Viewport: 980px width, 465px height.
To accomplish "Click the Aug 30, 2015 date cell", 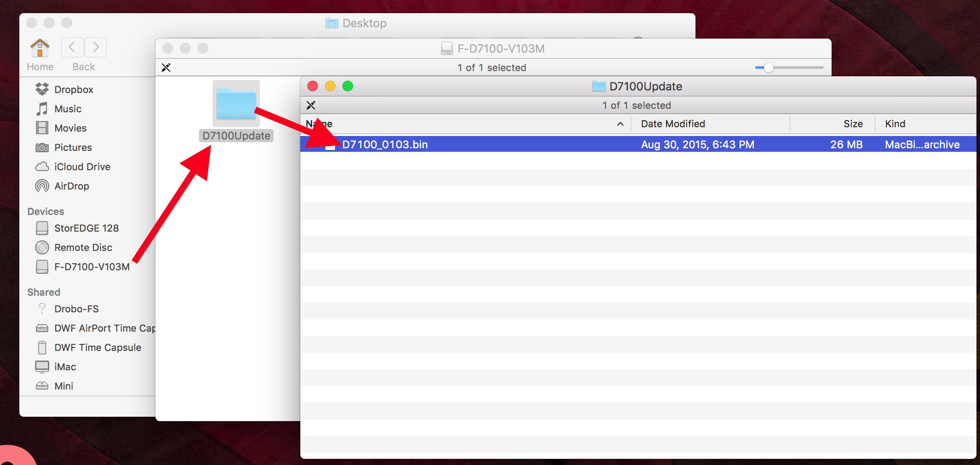I will pyautogui.click(x=698, y=144).
